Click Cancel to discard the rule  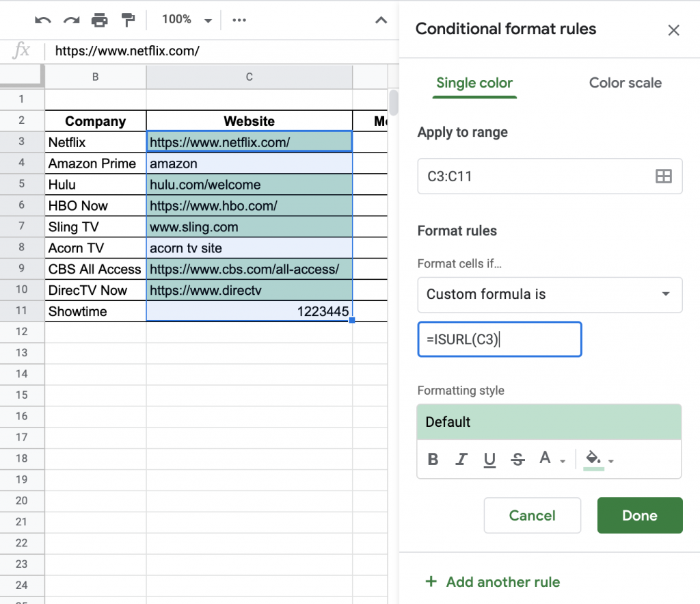tap(532, 515)
